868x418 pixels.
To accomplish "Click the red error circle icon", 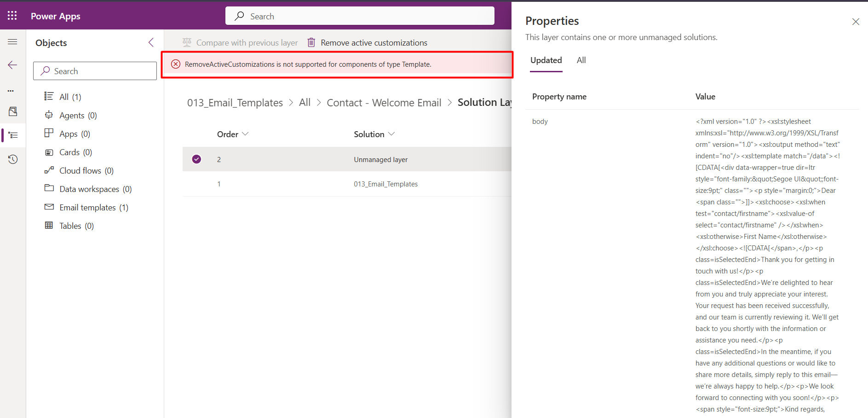I will pos(176,64).
